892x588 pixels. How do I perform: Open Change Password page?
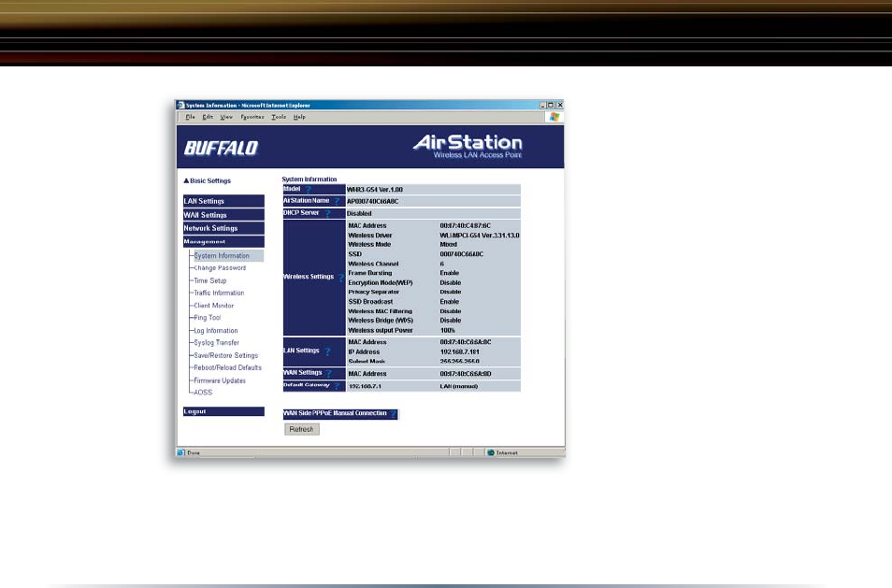[x=220, y=268]
